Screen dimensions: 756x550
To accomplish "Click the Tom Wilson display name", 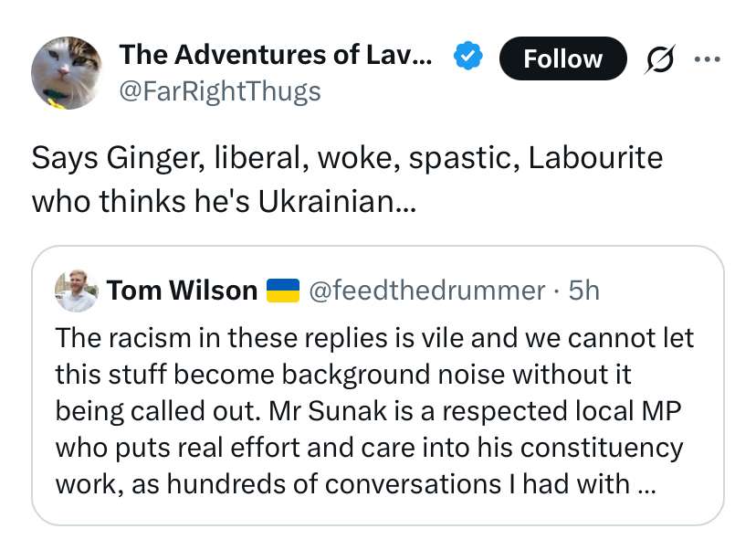I will (x=182, y=291).
